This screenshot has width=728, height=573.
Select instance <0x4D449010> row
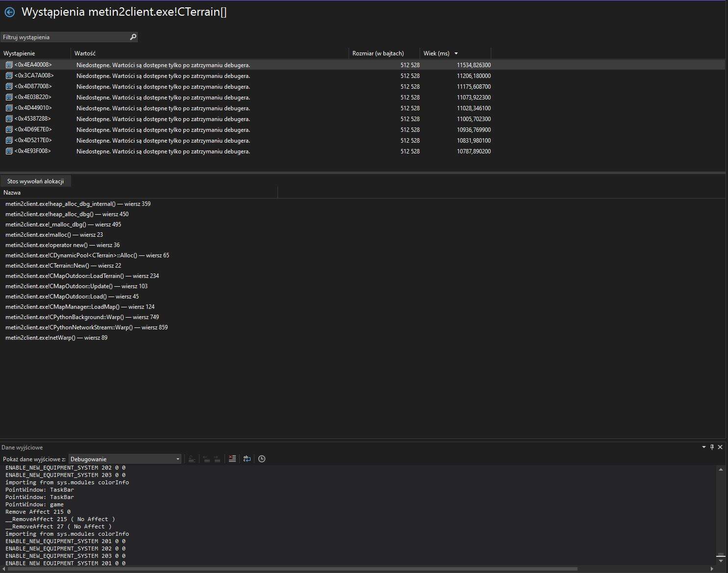coord(363,108)
